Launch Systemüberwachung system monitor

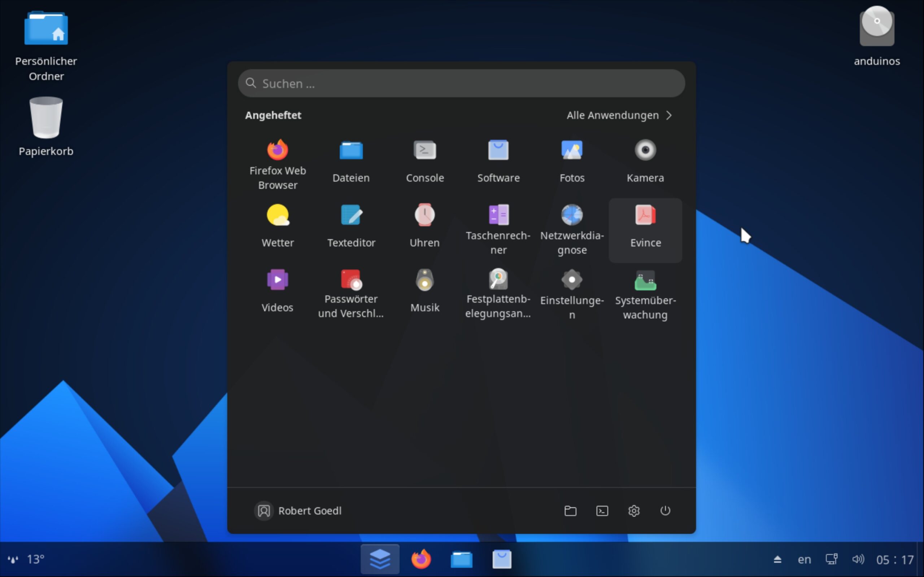pos(645,295)
